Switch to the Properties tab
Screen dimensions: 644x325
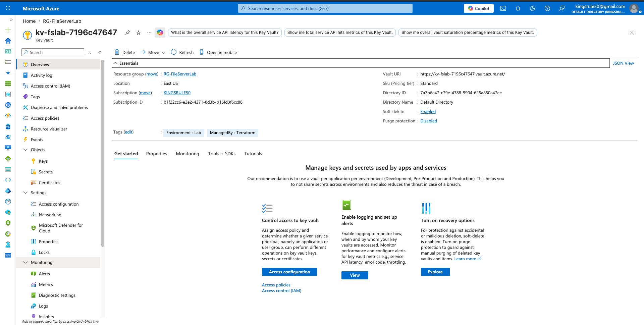pos(157,154)
